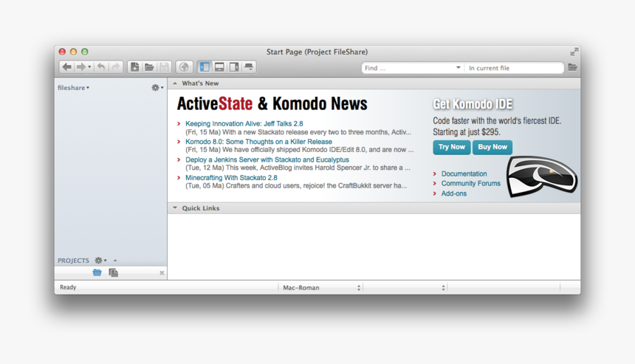Screen dimensions: 635x364
Task: Click the Open Files documents icon
Action: (x=114, y=272)
